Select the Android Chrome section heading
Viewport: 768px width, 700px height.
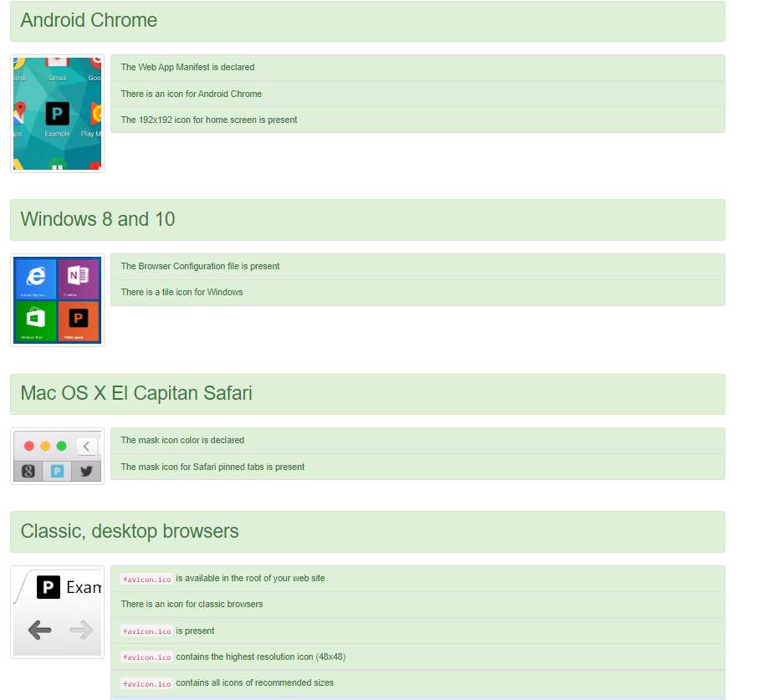(89, 20)
